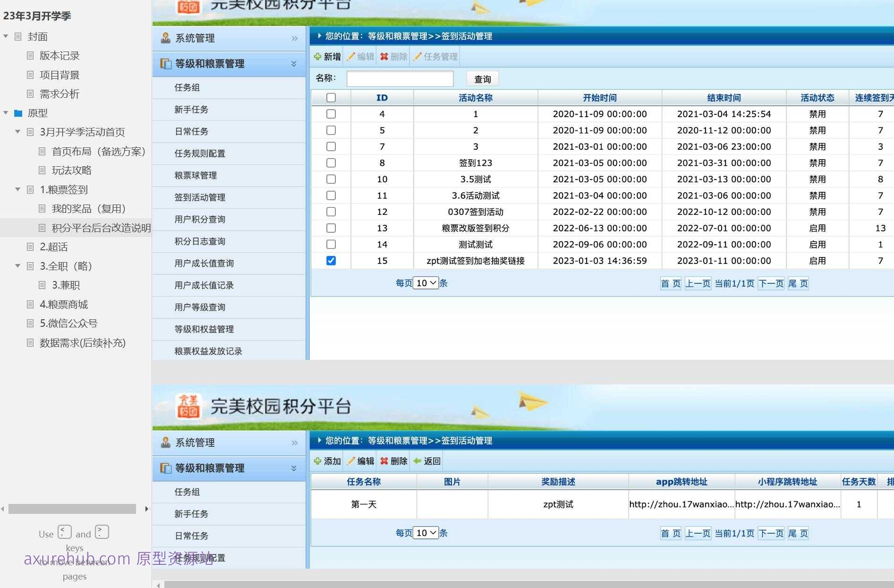The image size is (894, 588).
Task: Click the 添加 icon in the lower panel
Action: coord(317,461)
